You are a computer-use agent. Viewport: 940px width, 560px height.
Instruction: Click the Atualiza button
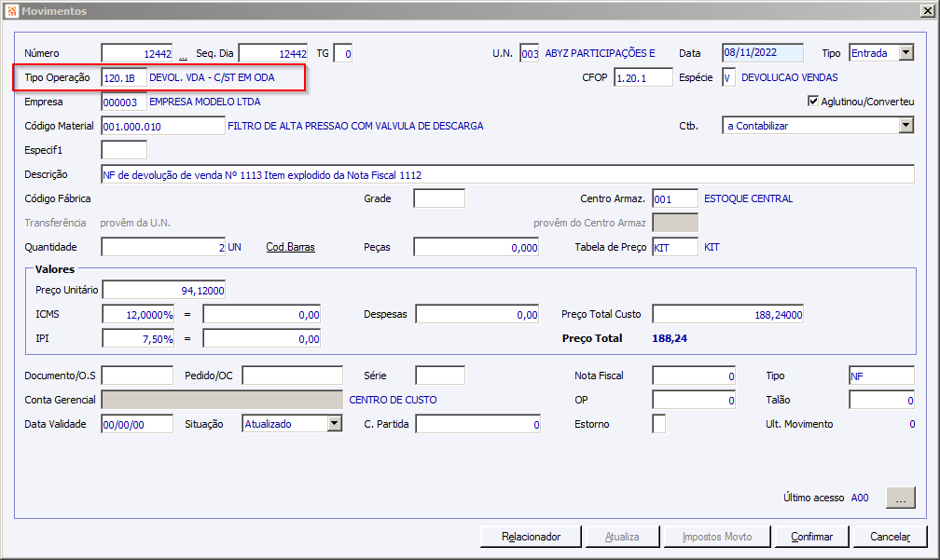pyautogui.click(x=622, y=537)
